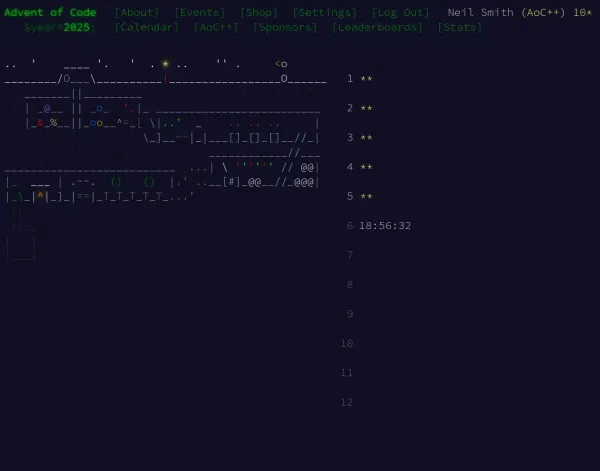Open the [Calendar] page
This screenshot has height=471, width=600.
tap(147, 27)
